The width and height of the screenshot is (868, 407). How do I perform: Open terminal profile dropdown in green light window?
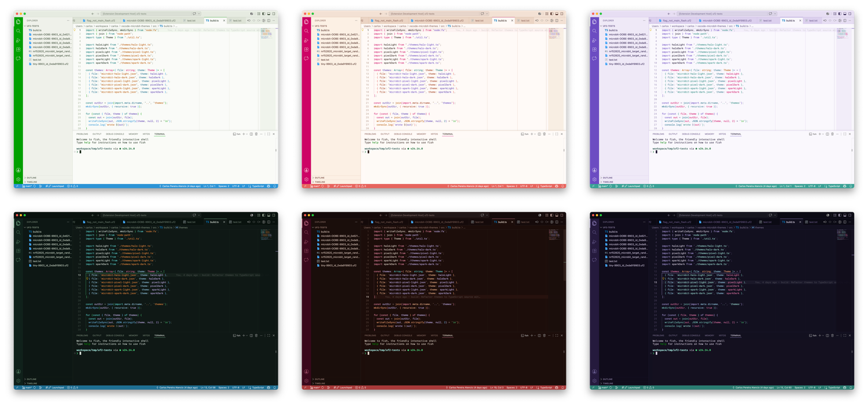247,134
